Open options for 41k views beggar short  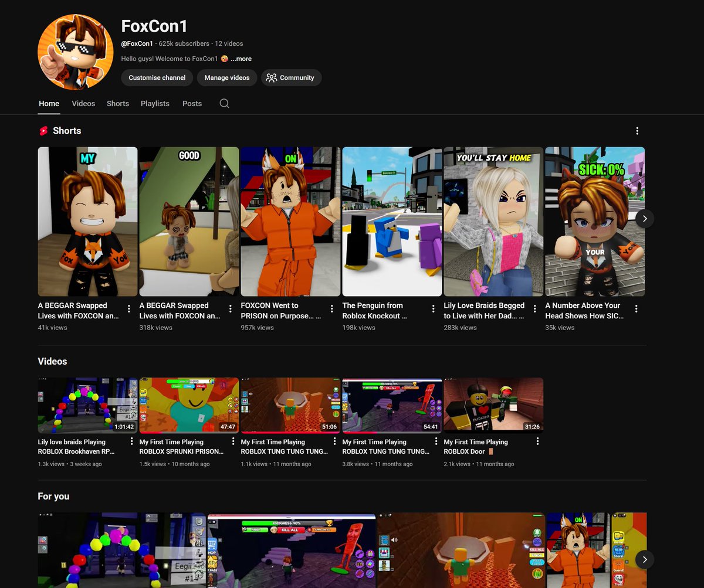(129, 309)
